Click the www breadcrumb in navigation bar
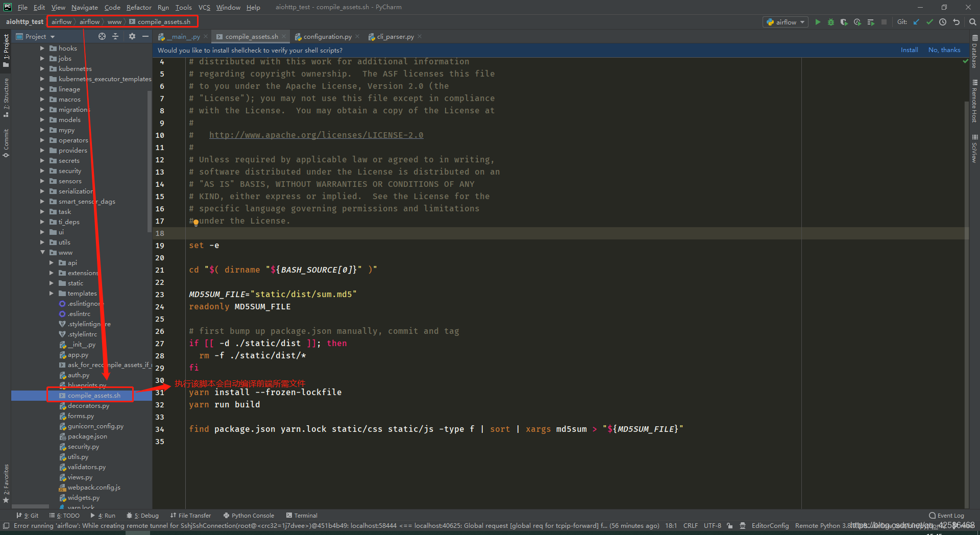Screen dimensions: 980x535 pyautogui.click(x=114, y=22)
